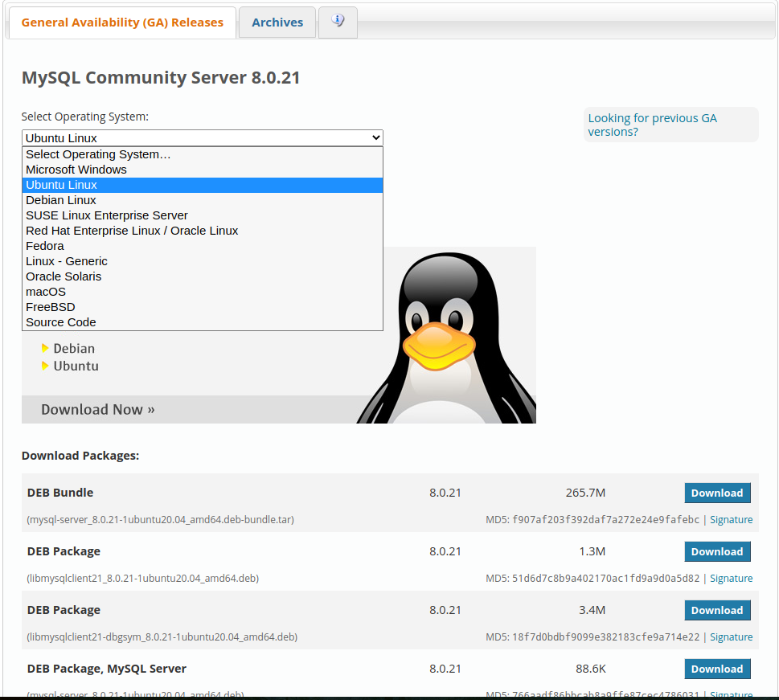Select Red Hat Enterprise Linux / Oracle Linux option
This screenshot has width=779, height=700.
coord(132,230)
